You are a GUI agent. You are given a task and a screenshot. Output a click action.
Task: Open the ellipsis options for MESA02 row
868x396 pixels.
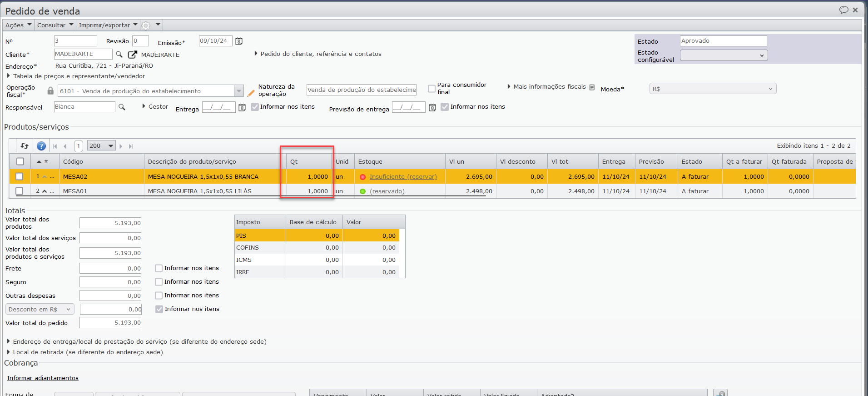[52, 177]
